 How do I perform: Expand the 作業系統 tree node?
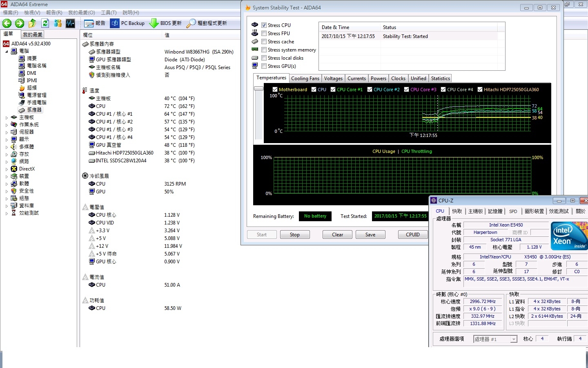tap(7, 125)
